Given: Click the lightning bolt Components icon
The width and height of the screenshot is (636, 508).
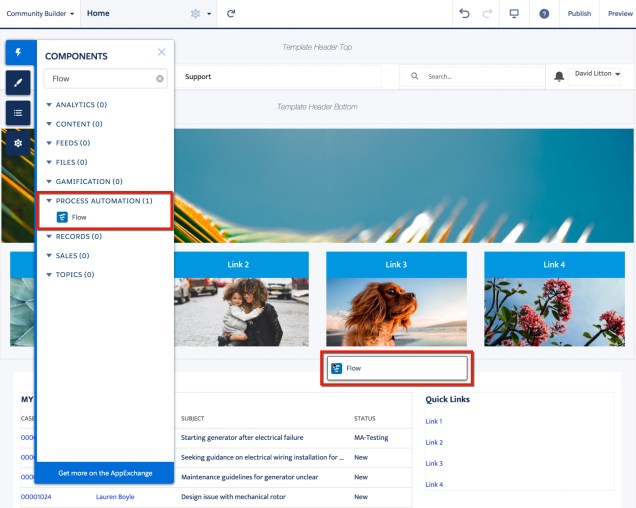Looking at the screenshot, I should (18, 52).
